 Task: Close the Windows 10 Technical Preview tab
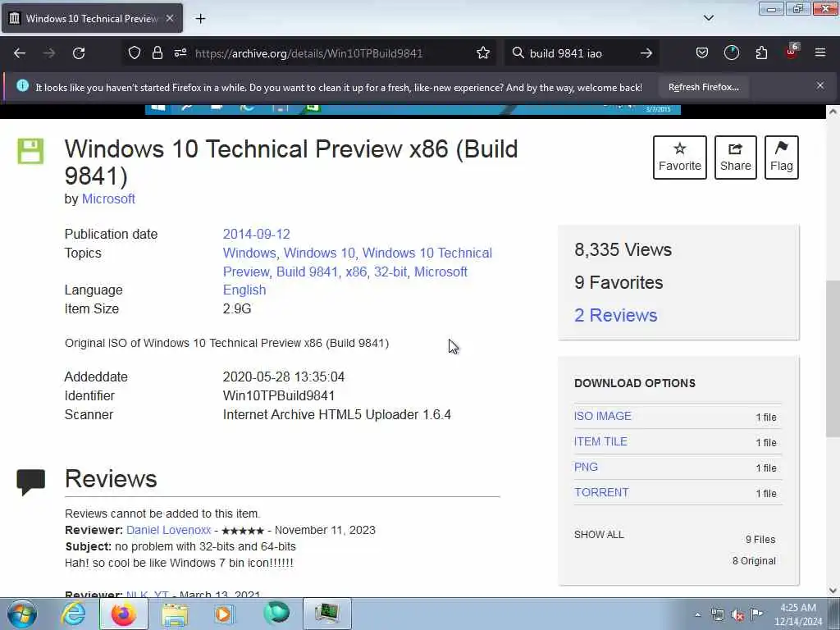coord(170,18)
